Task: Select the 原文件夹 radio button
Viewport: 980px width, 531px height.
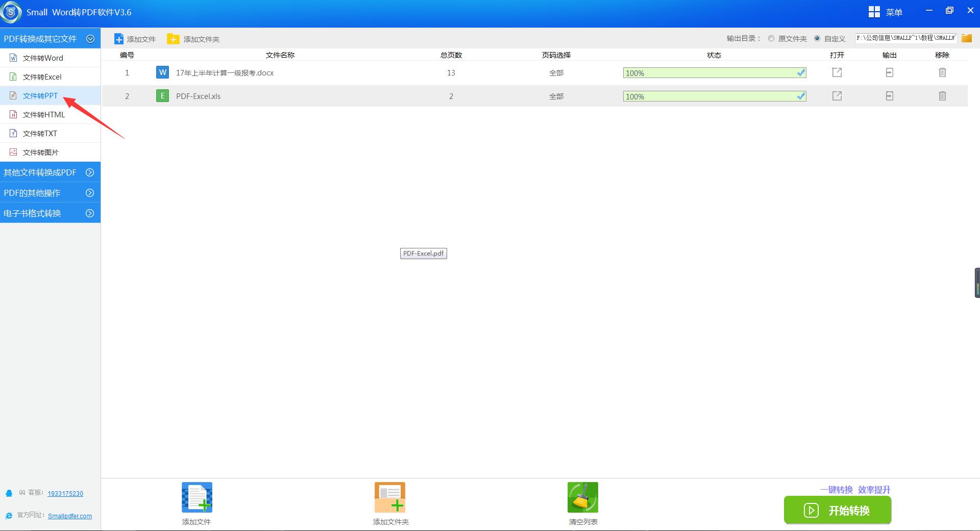Action: 771,38
